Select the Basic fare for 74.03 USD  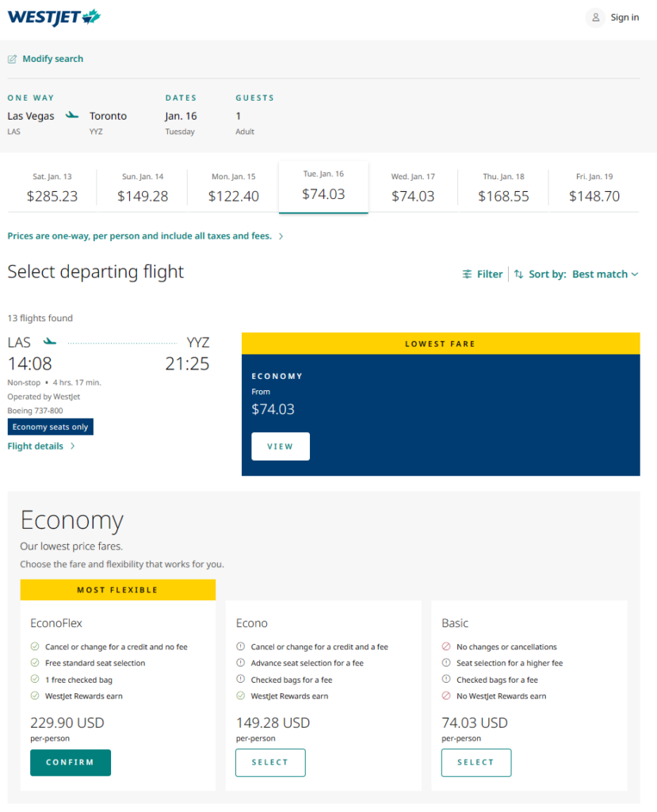click(476, 762)
